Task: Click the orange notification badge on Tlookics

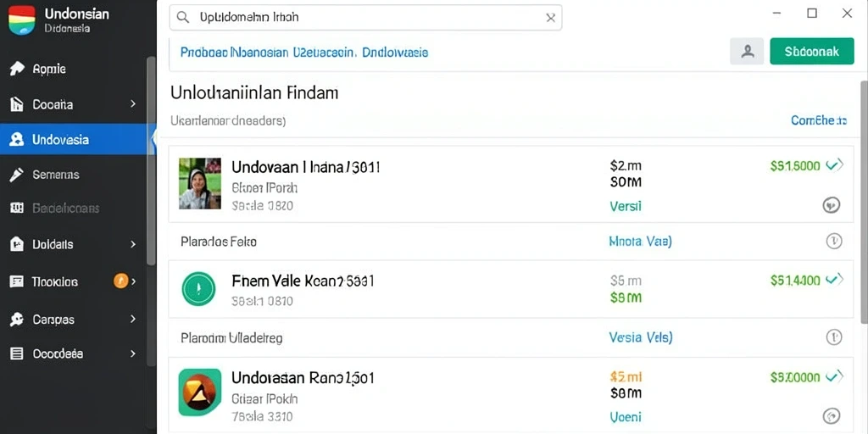Action: (120, 281)
